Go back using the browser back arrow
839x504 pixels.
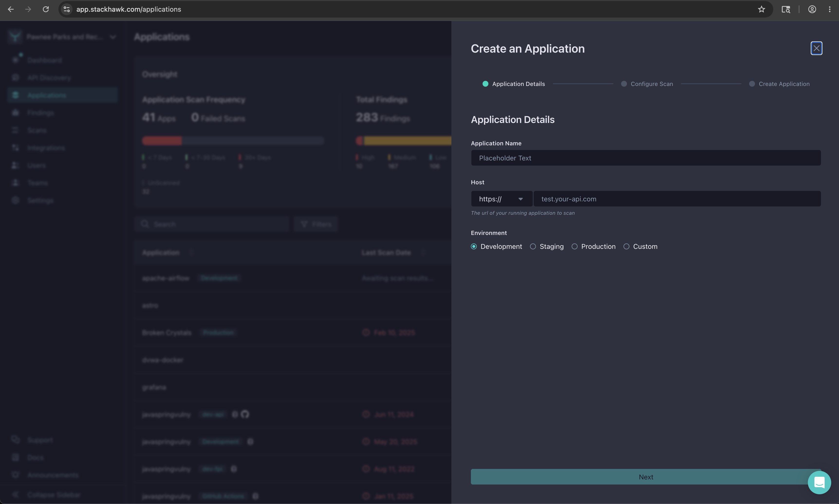click(x=11, y=9)
